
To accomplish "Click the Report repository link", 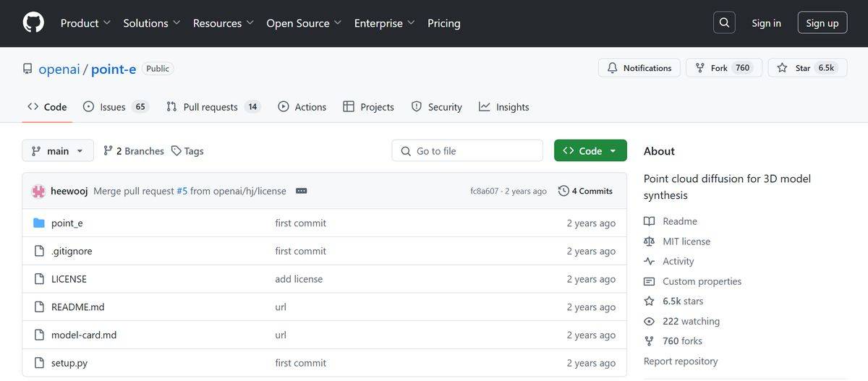I will (x=681, y=361).
